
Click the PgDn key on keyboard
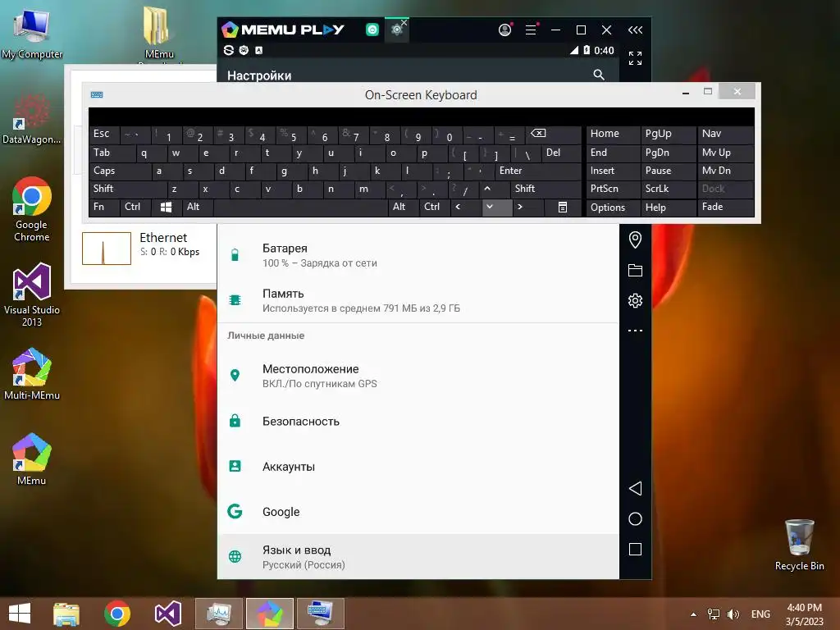point(668,153)
